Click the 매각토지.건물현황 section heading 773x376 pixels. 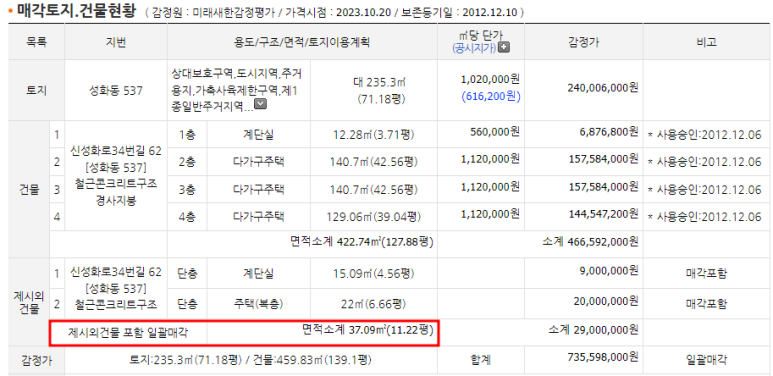[76, 11]
